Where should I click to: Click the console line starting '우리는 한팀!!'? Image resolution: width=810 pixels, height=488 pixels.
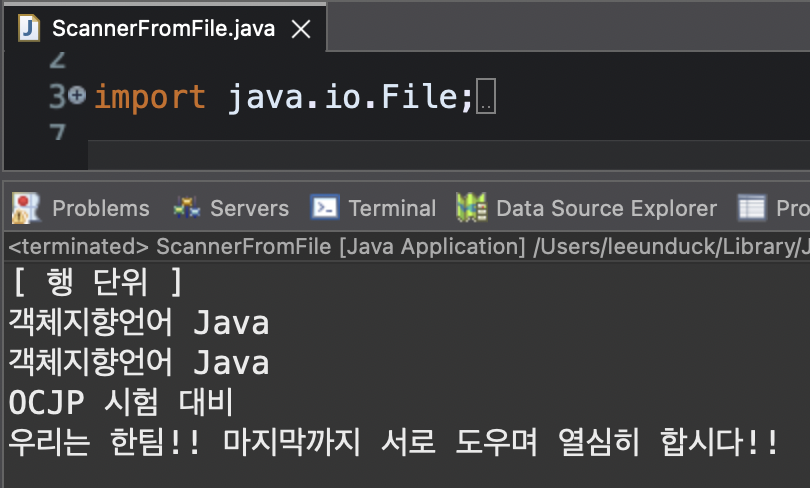[393, 442]
